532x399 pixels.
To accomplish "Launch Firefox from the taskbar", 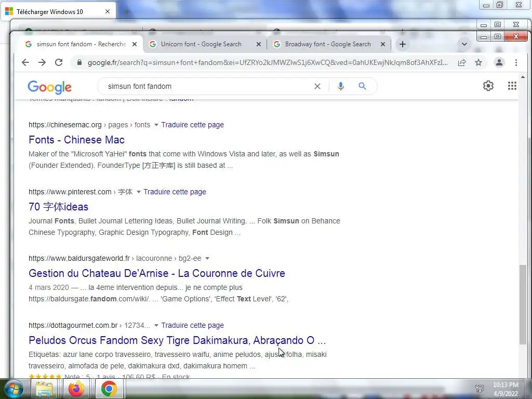I will click(x=76, y=389).
